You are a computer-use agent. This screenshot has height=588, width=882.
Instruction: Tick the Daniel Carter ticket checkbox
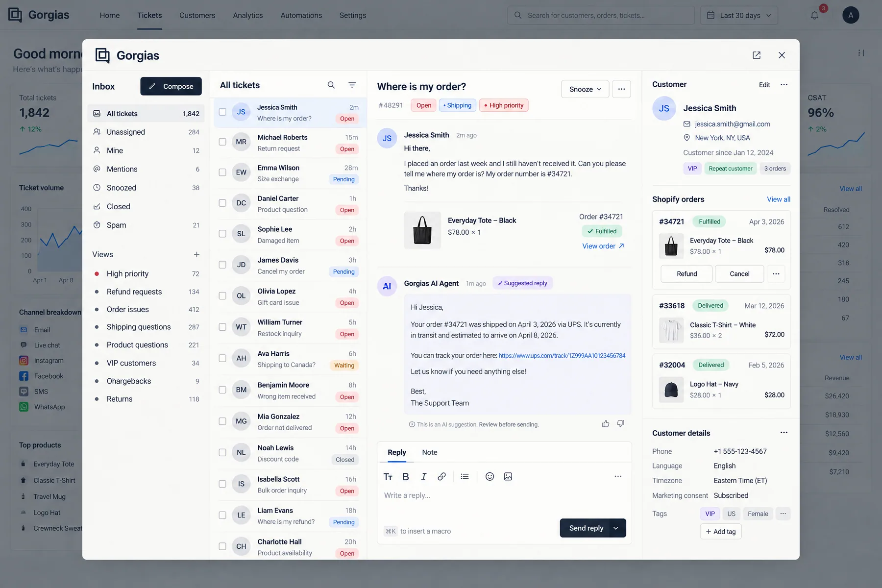coord(222,203)
